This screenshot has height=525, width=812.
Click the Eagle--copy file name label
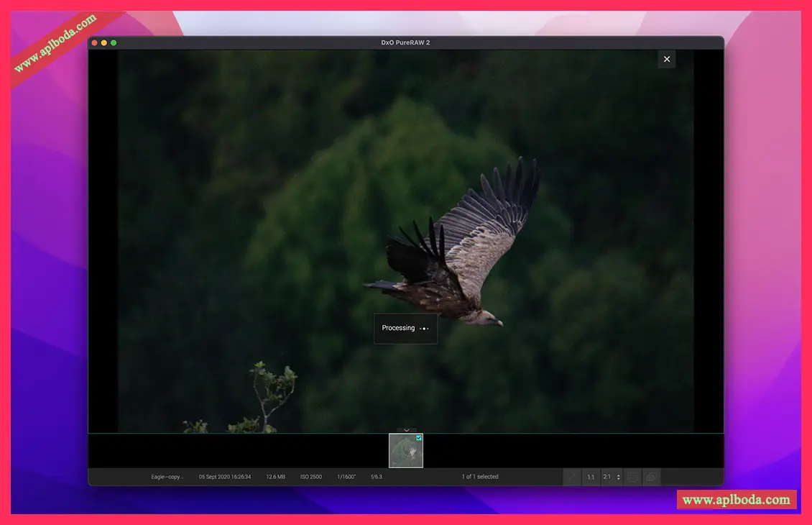167,477
